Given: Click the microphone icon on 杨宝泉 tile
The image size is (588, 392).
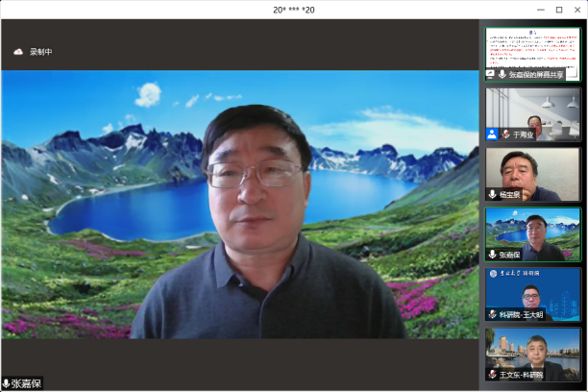Looking at the screenshot, I should (492, 194).
